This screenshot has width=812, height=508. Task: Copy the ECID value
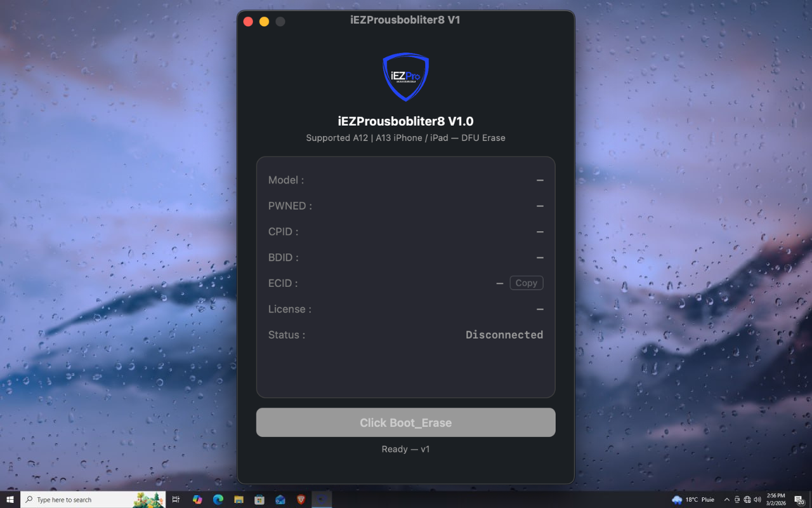(526, 283)
